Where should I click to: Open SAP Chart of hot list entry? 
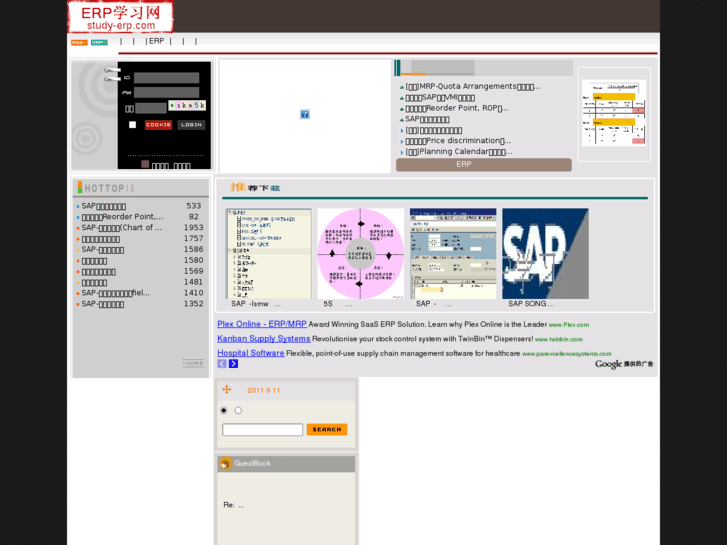[x=122, y=228]
